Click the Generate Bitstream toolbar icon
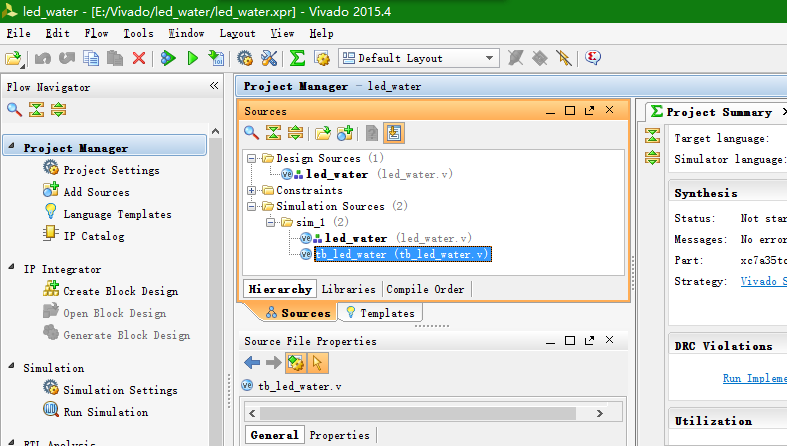 (x=216, y=58)
